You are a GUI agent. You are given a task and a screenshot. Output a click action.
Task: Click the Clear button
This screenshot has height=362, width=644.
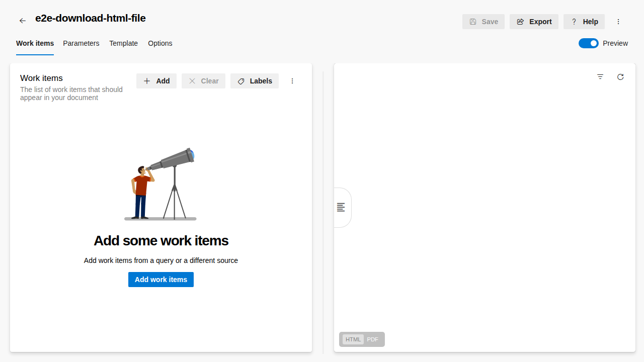click(x=203, y=81)
